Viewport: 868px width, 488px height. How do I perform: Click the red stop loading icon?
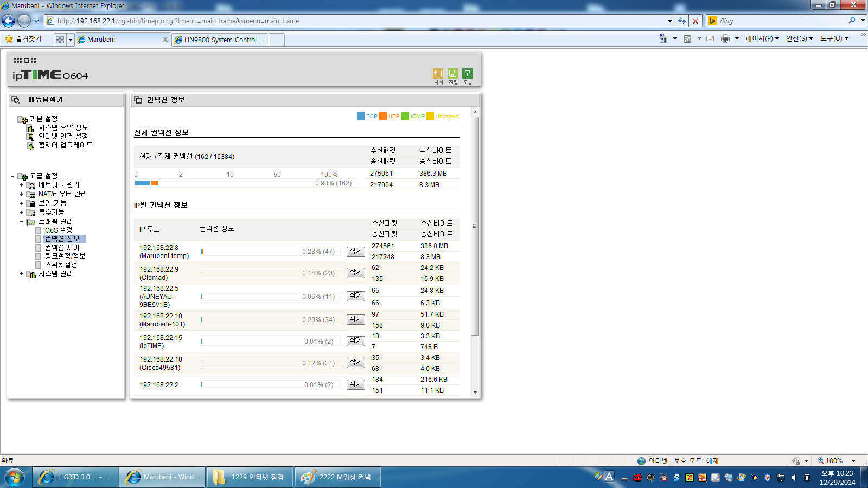point(695,21)
